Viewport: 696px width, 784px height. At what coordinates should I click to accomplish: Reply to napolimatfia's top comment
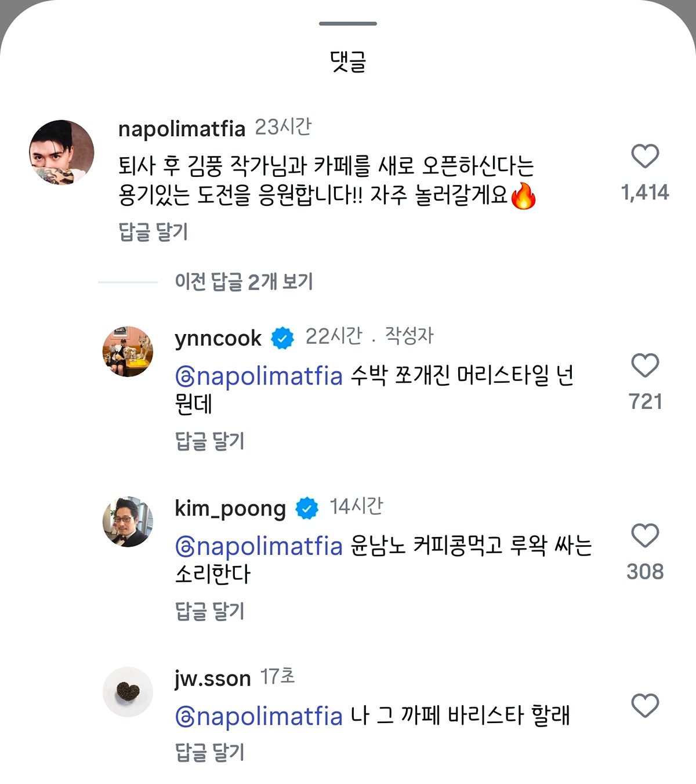click(153, 232)
